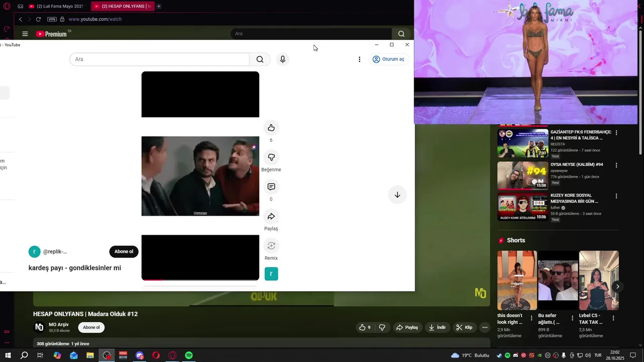Click the 'kardeş payı - gondiklesinler mi' title

75,268
